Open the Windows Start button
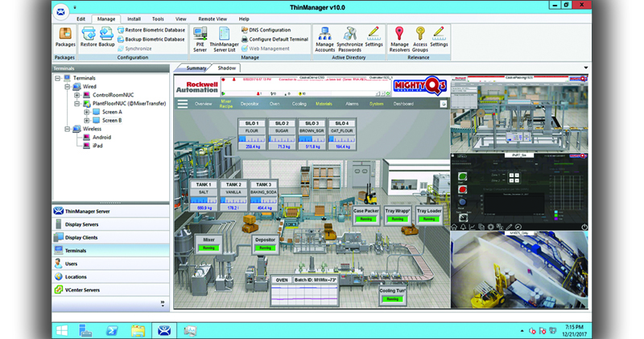The image size is (644, 339). (62, 330)
